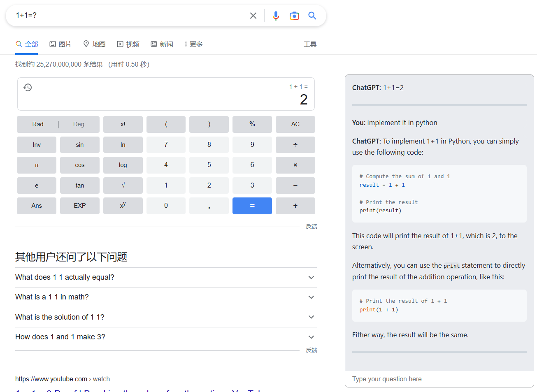The height and width of the screenshot is (392, 537).
Task: Switch to the 新闻 tab
Action: pyautogui.click(x=162, y=44)
